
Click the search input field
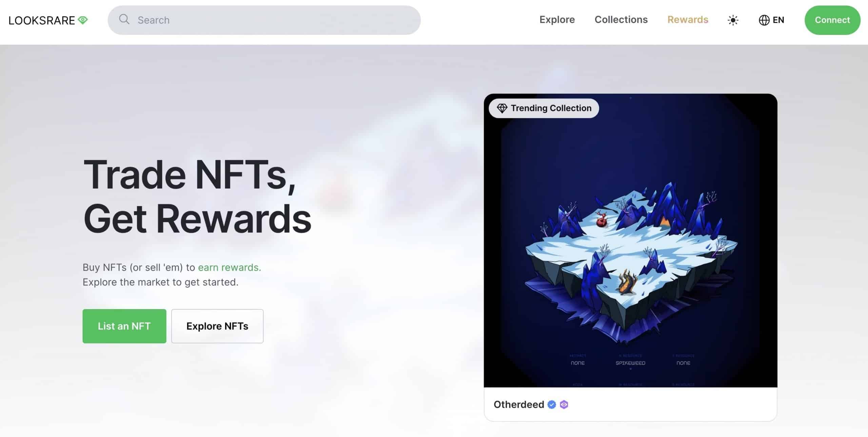[264, 20]
